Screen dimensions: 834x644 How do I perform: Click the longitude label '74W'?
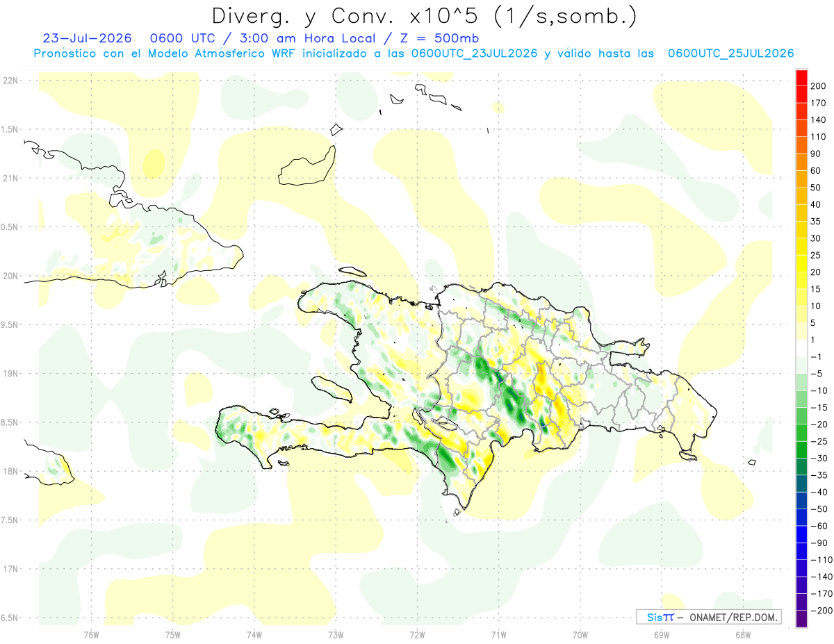point(254,636)
